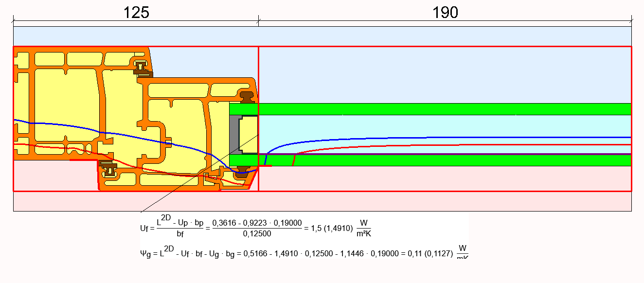The image size is (644, 283).
Task: Click the brown glazing gasket above upper pane
Action: pos(248,96)
